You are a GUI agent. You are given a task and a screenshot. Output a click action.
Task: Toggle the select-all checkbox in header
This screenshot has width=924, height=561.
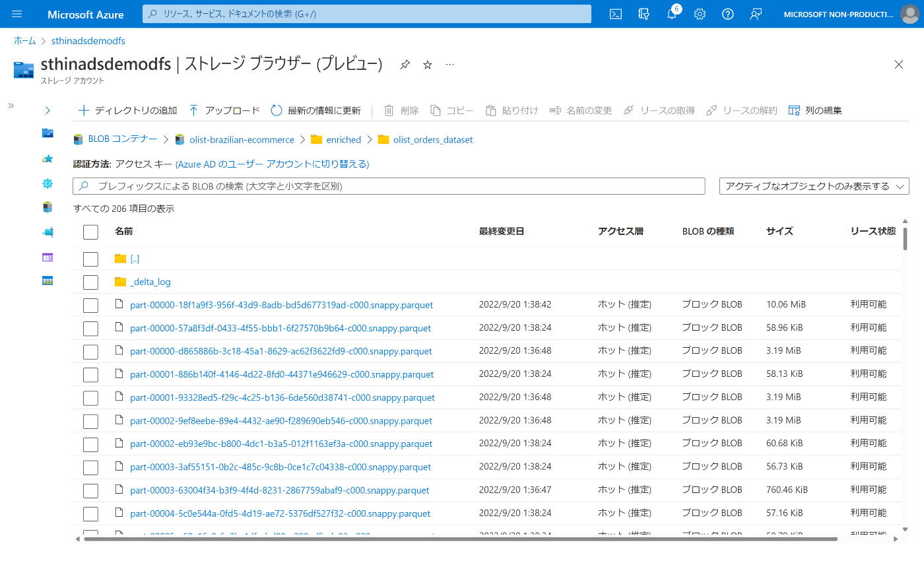90,232
